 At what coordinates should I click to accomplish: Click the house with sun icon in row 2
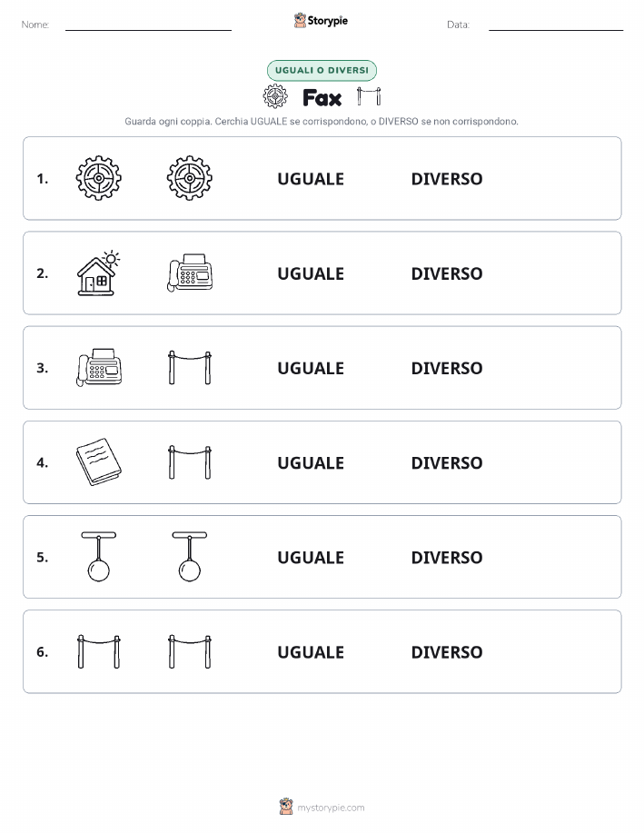(x=98, y=273)
